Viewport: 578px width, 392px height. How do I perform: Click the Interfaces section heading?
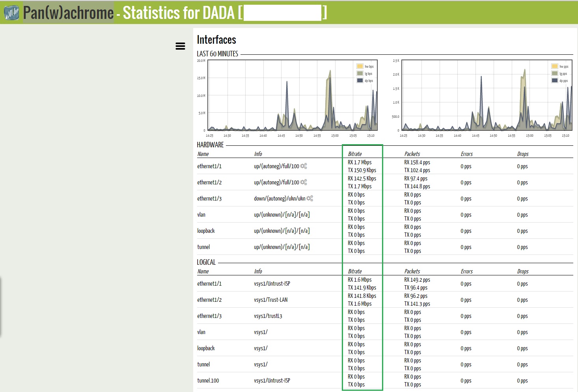[x=216, y=40]
